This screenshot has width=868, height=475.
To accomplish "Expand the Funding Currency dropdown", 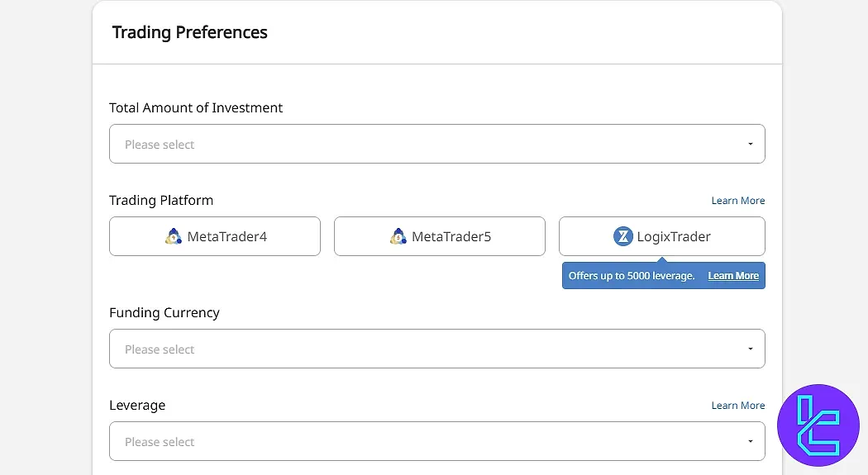I will (436, 349).
